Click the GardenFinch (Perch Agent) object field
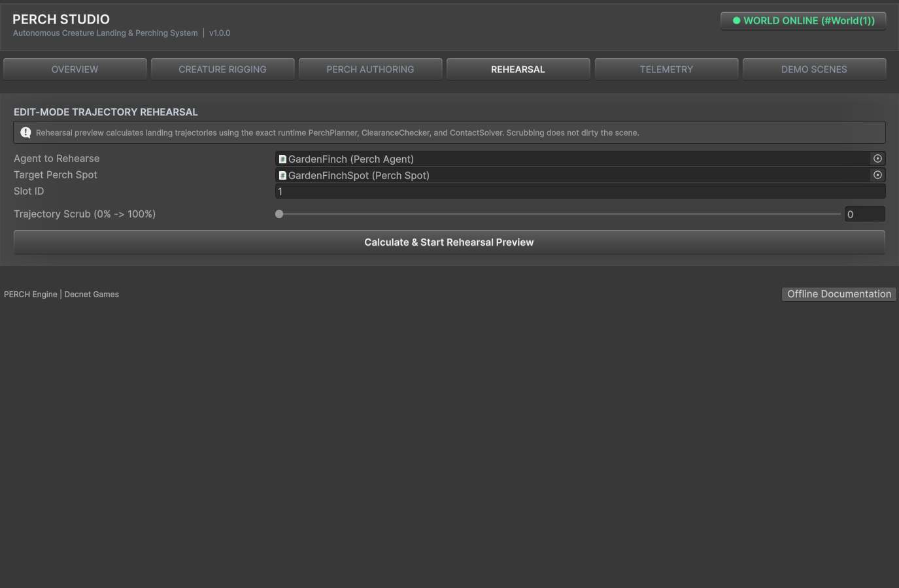The height and width of the screenshot is (588, 899). click(581, 159)
